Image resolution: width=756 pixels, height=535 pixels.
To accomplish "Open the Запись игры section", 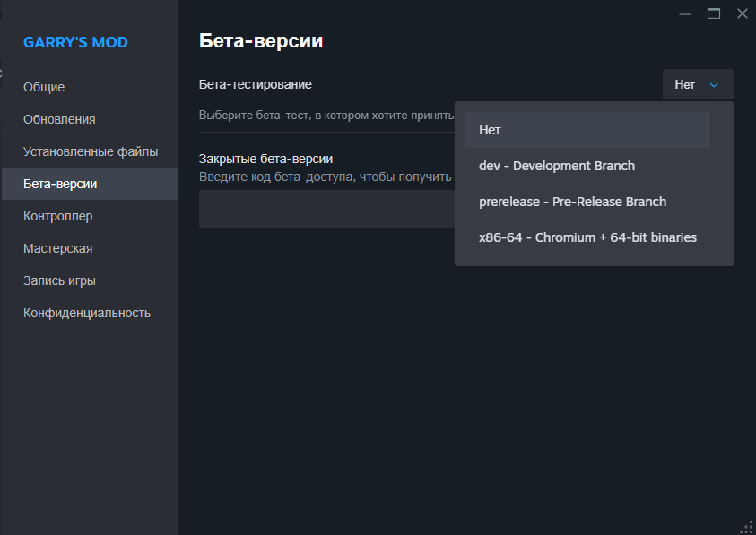I will coord(90,280).
